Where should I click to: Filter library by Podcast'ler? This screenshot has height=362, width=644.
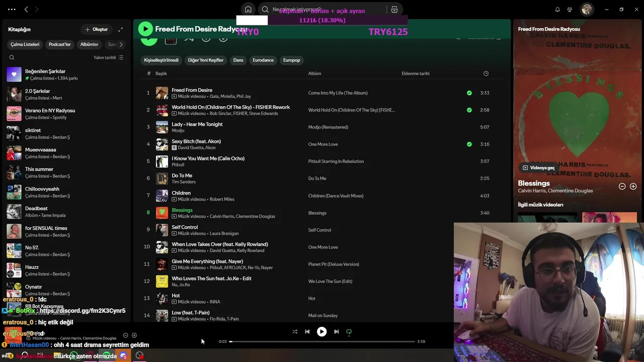[60, 45]
